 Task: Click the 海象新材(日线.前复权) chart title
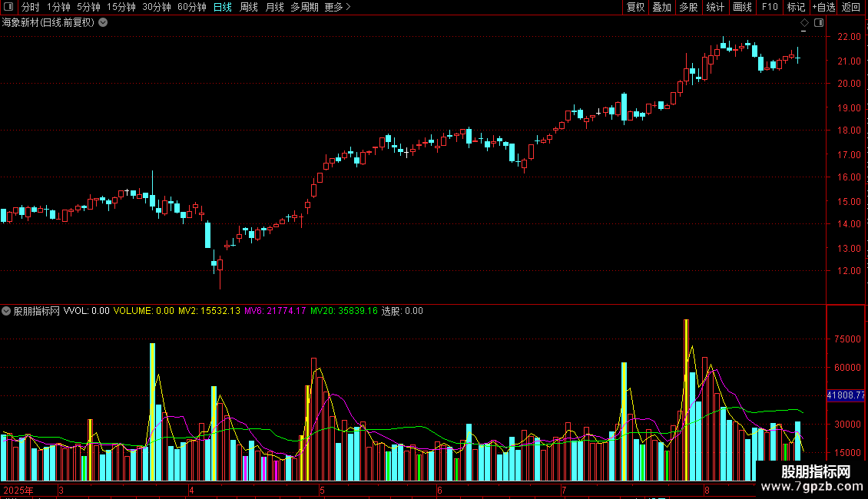pyautogui.click(x=48, y=23)
